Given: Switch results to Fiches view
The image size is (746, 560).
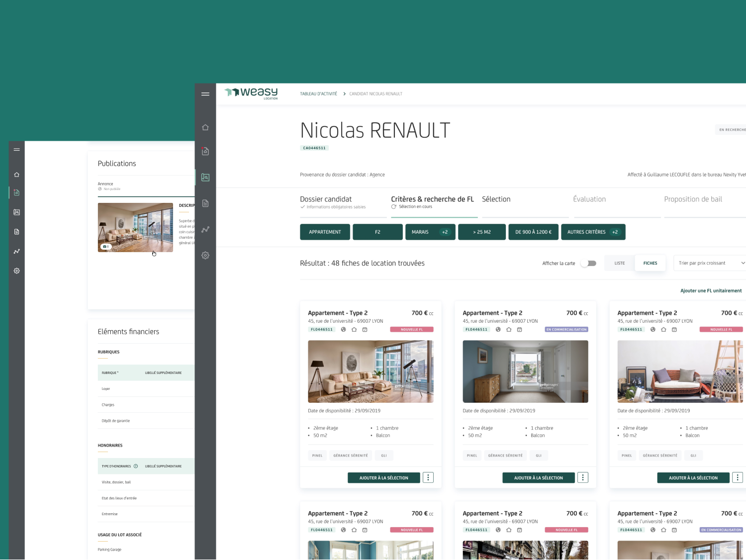Looking at the screenshot, I should pyautogui.click(x=650, y=263).
